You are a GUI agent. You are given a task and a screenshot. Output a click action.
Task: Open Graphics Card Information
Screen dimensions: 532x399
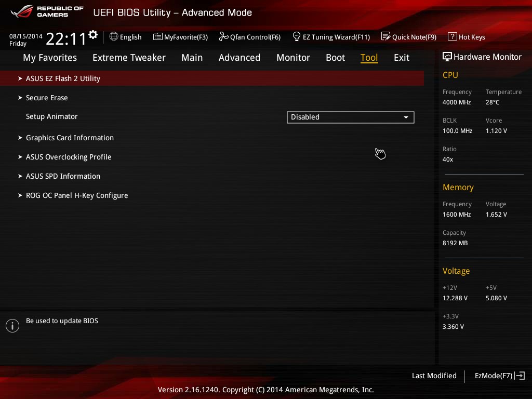pyautogui.click(x=70, y=138)
